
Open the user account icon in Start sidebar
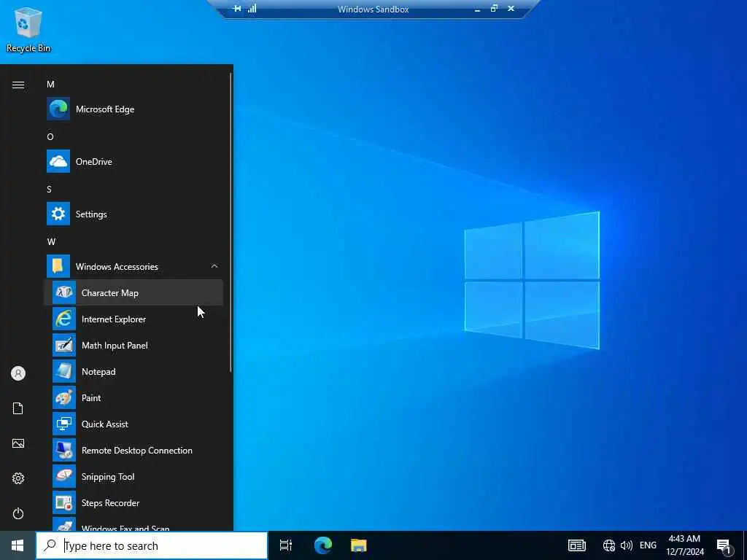(x=18, y=373)
